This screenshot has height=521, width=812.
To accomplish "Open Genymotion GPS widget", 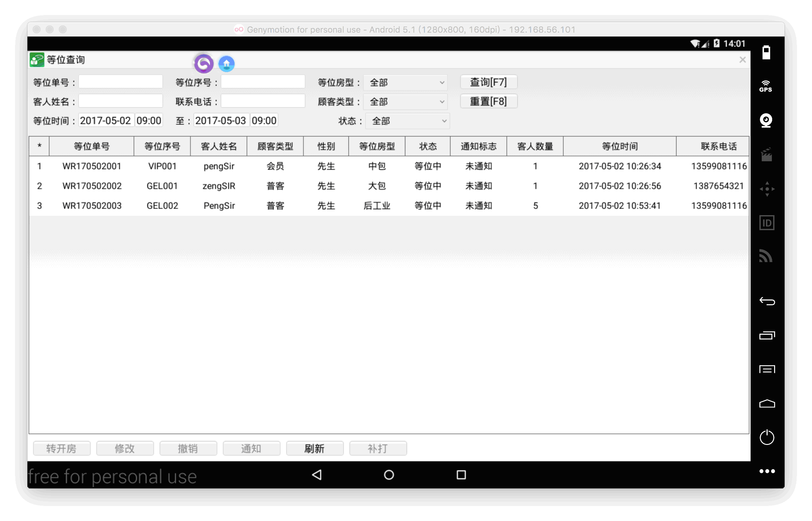I will 766,87.
